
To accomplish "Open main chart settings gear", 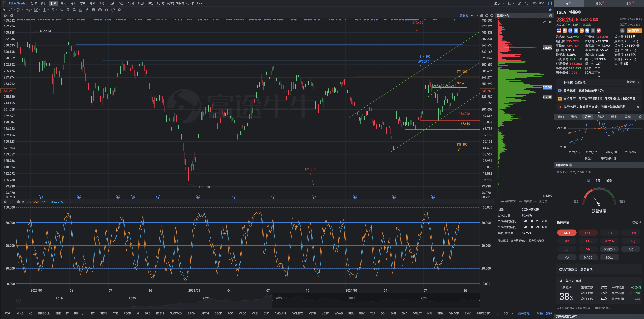I will coord(5,16).
